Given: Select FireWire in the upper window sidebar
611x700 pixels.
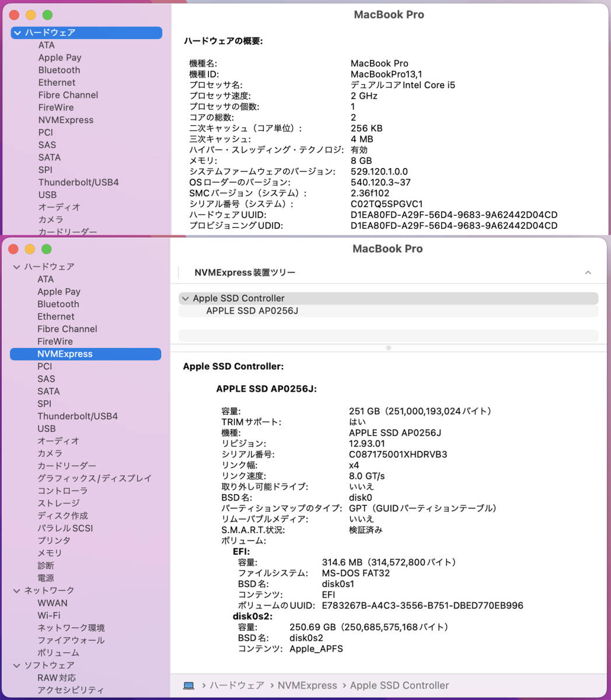Looking at the screenshot, I should point(56,107).
